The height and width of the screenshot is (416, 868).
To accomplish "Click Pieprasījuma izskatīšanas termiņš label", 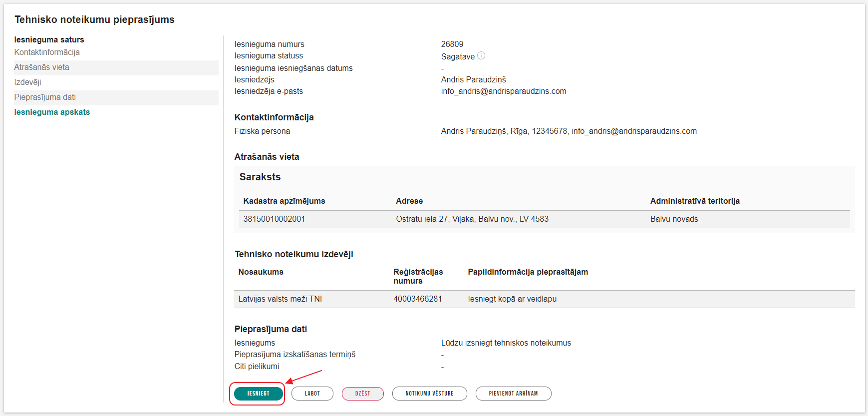I will click(295, 355).
